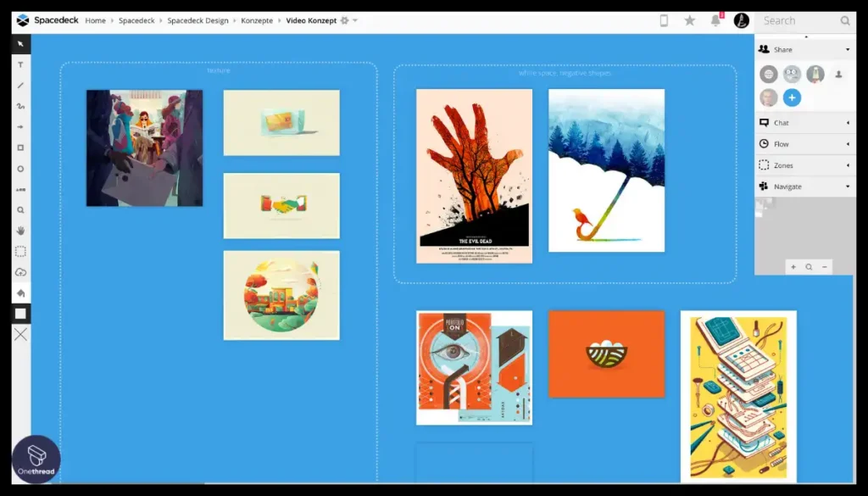Select the pointer arrow tool
The image size is (868, 496).
20,44
